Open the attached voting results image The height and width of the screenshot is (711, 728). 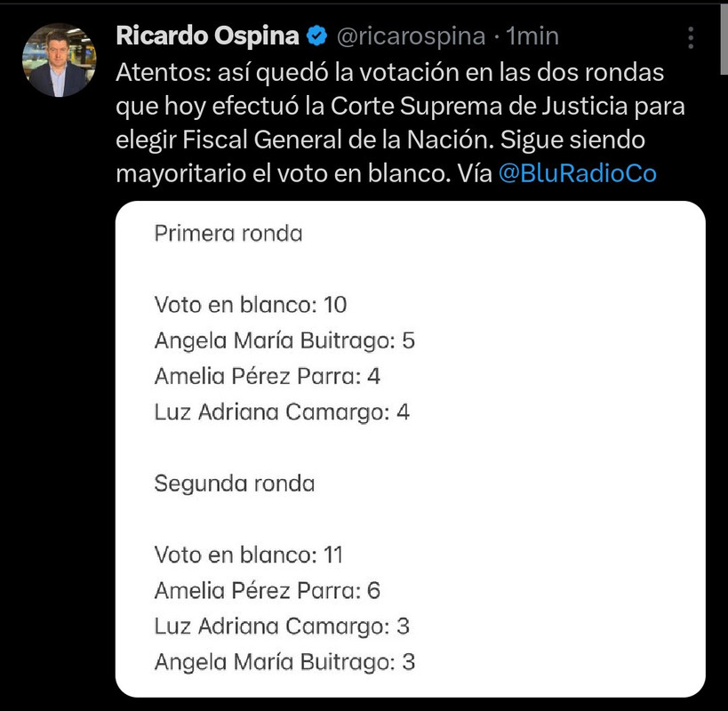(411, 449)
